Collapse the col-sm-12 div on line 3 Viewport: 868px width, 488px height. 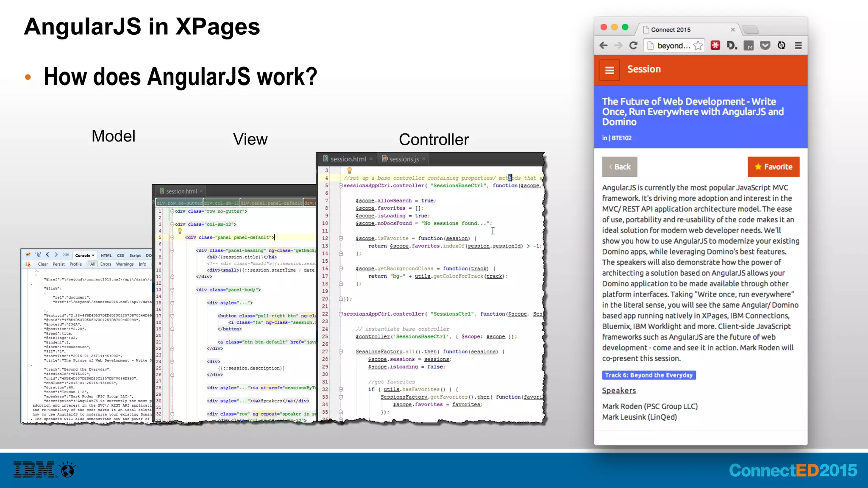click(172, 224)
